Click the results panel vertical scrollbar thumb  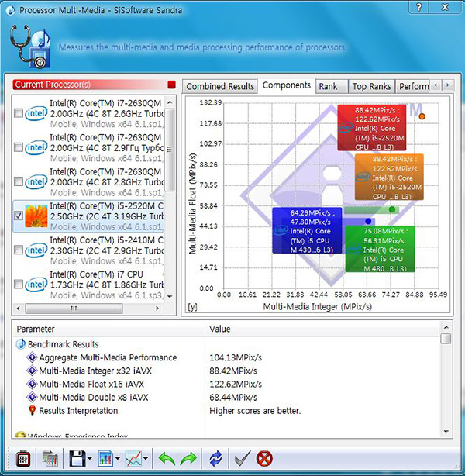(x=446, y=339)
